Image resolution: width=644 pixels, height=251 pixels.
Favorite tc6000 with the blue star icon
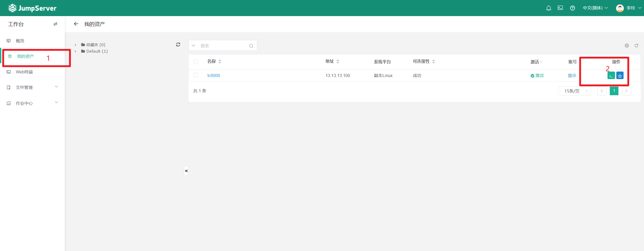620,76
